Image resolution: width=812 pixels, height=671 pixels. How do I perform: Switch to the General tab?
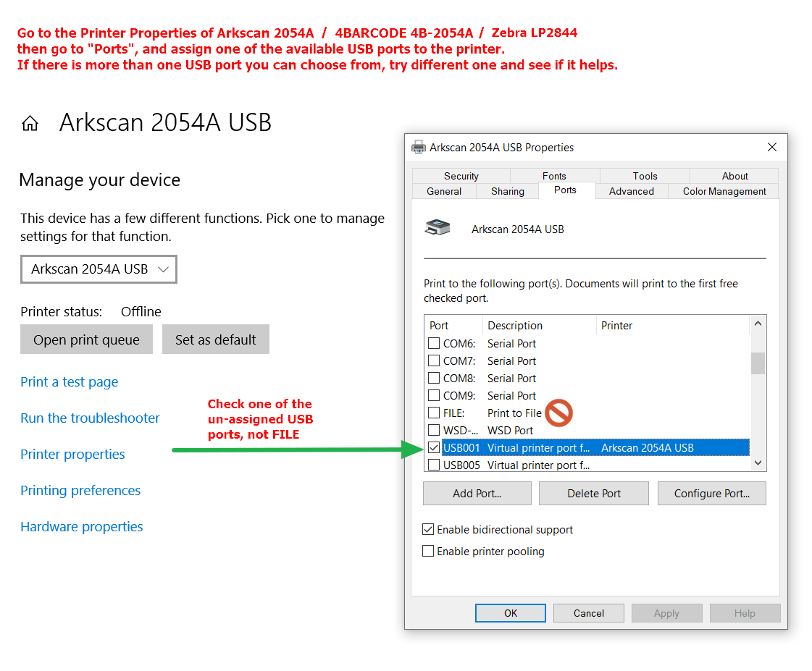tap(444, 191)
